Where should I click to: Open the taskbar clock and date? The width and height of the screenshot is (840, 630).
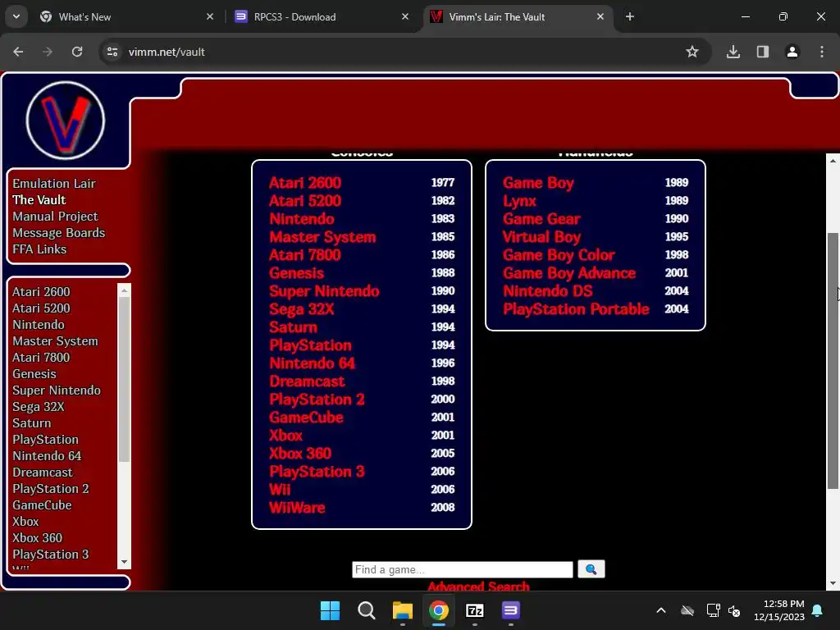pos(779,610)
